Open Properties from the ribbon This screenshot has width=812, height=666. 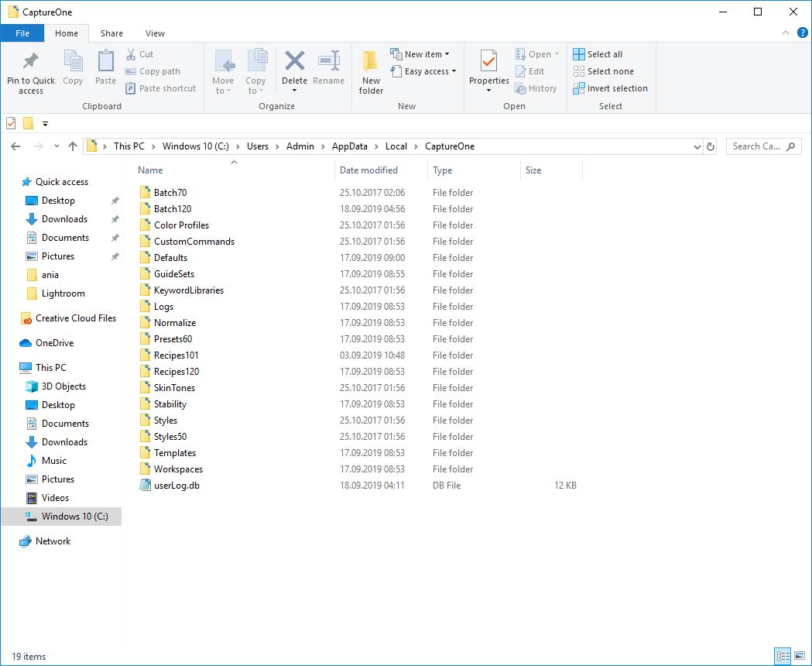[x=488, y=62]
